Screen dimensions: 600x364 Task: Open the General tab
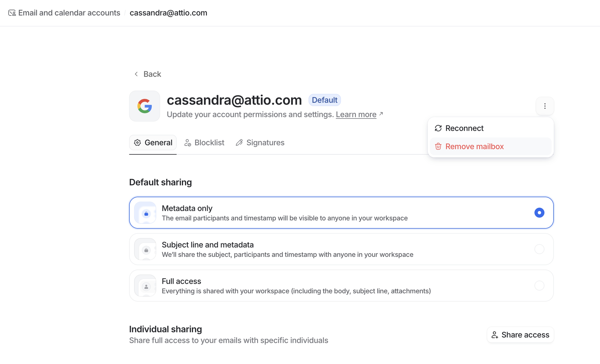click(153, 143)
